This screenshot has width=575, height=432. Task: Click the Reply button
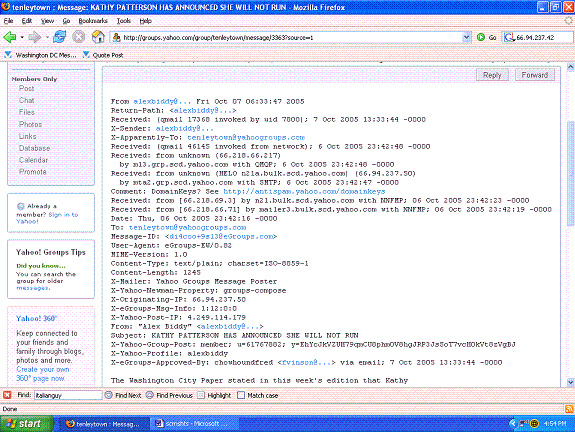492,75
